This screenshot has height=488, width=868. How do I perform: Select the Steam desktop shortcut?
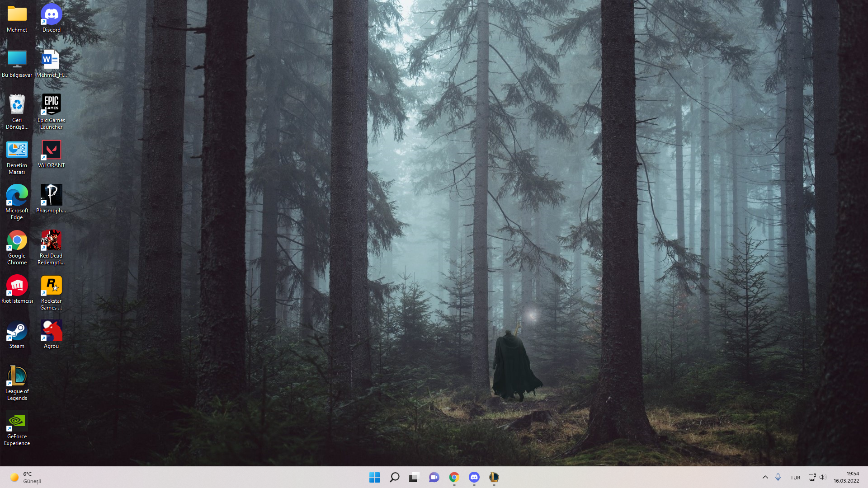click(x=17, y=335)
